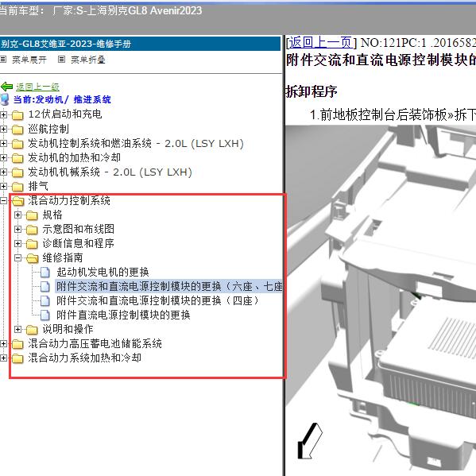Click document icon for 六座、七座 module replacement
Viewport: 476px width, 476px height.
[x=45, y=286]
